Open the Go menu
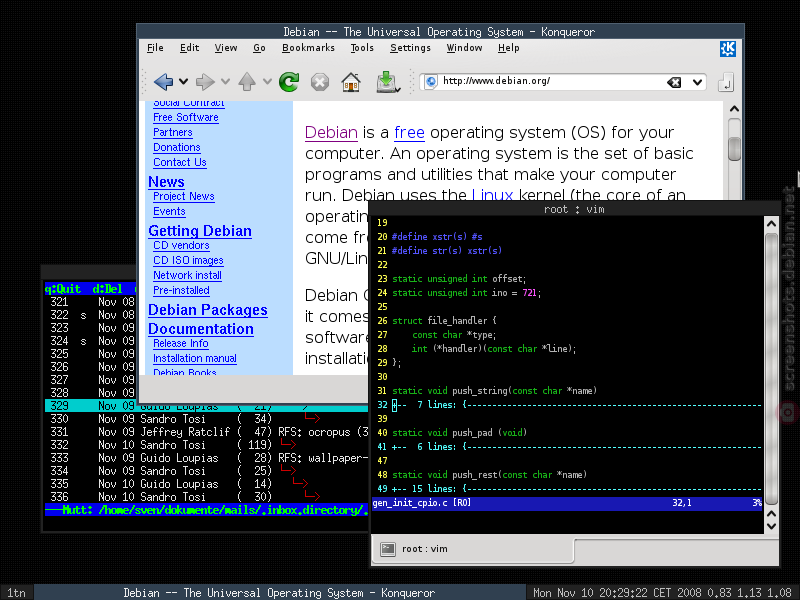 click(259, 48)
